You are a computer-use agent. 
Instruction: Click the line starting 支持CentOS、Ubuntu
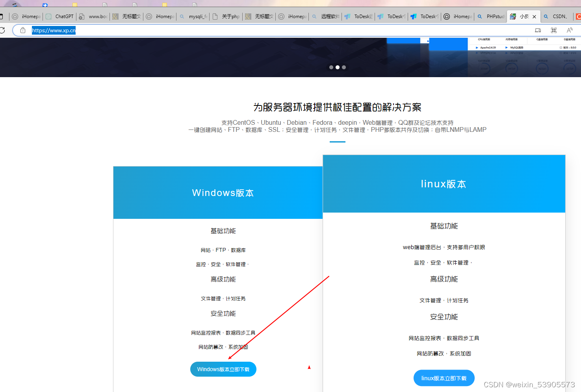click(338, 123)
